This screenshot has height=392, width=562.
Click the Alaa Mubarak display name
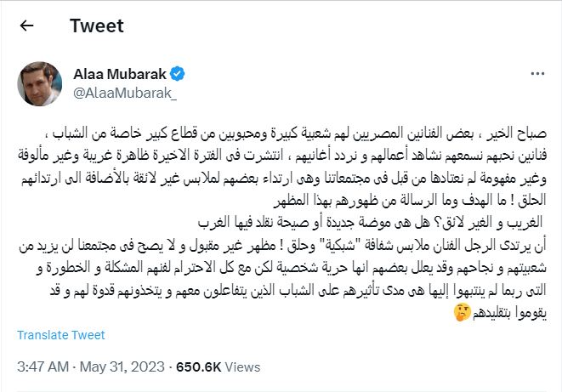[120, 74]
